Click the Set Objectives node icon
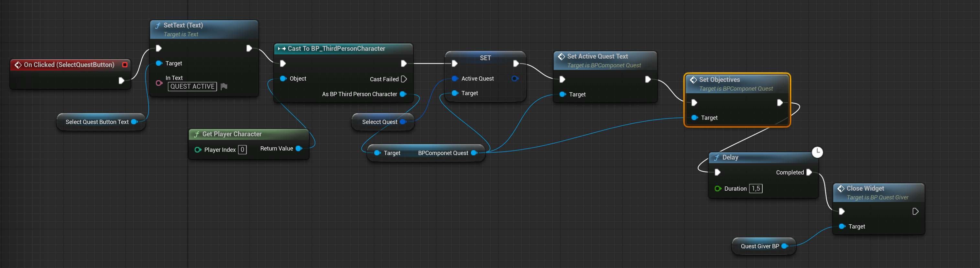 pos(693,80)
